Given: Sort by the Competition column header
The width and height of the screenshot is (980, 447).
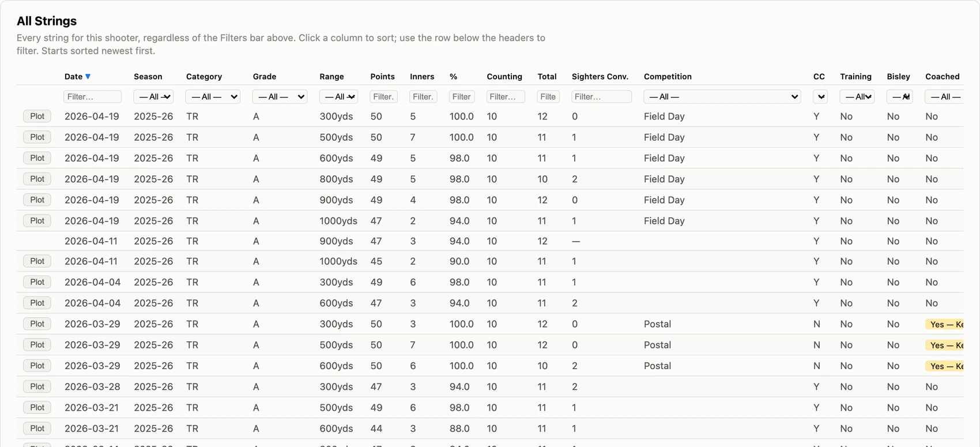Looking at the screenshot, I should click(x=668, y=77).
